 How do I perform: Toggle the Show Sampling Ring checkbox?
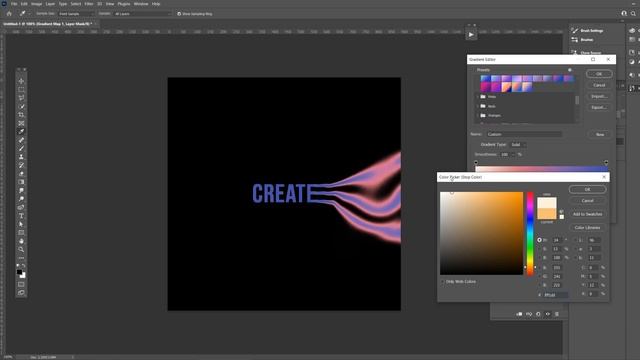click(179, 14)
